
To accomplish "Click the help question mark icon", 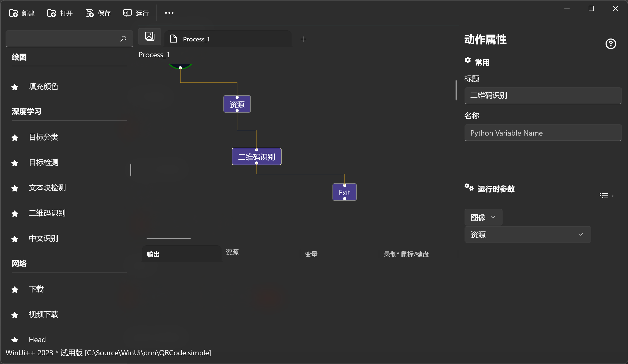I will coord(611,44).
